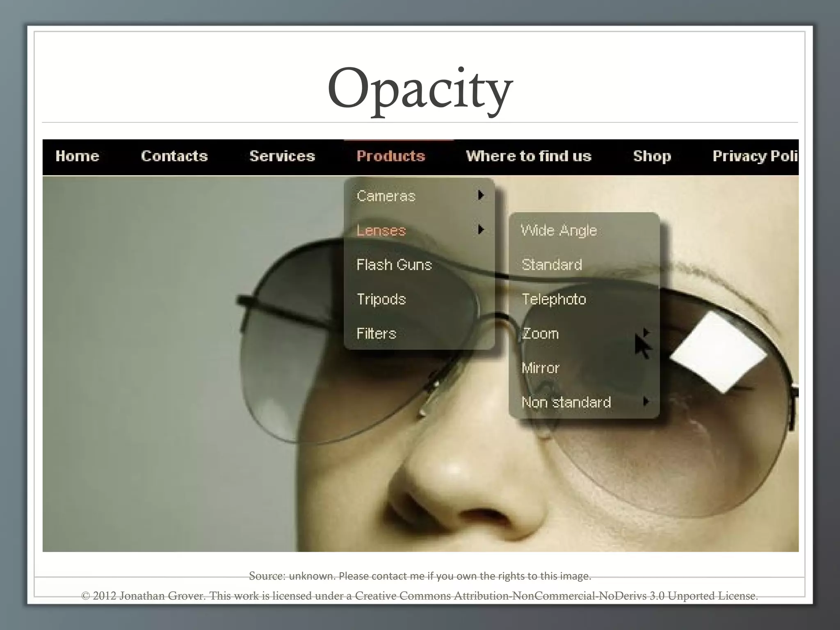Viewport: 840px width, 630px height.
Task: Pick Standard from Lenses submenu
Action: (552, 265)
